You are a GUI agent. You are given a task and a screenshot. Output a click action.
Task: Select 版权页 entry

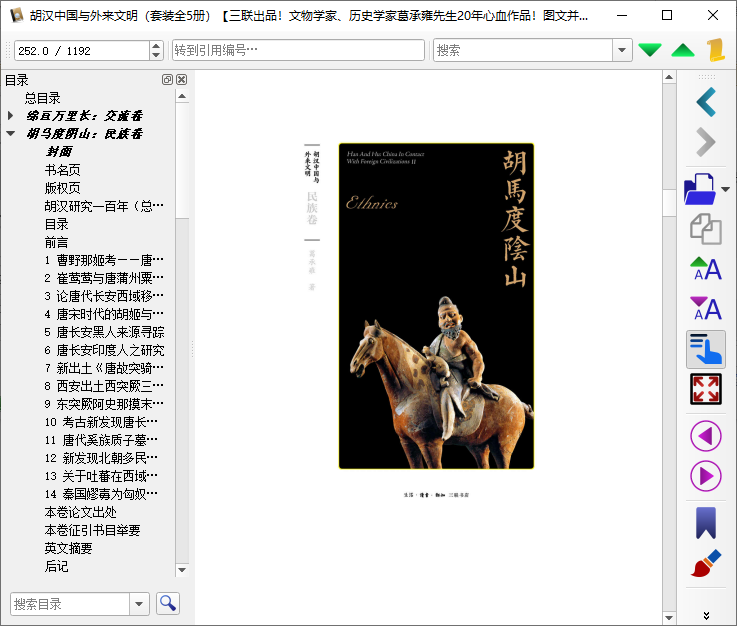point(63,188)
